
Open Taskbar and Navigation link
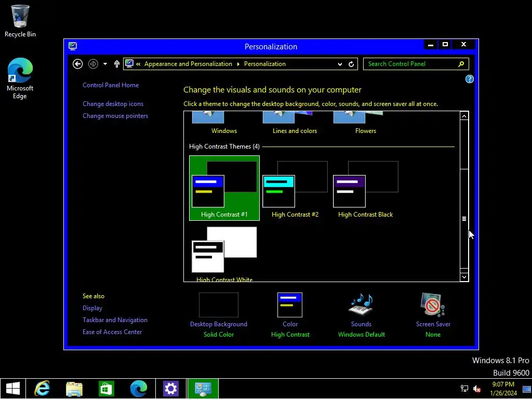click(115, 320)
